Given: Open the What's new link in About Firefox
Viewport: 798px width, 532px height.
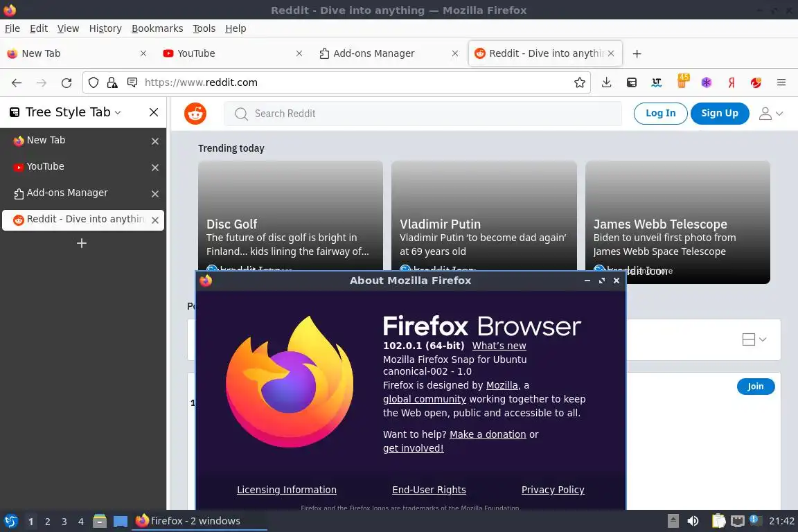Looking at the screenshot, I should (499, 346).
